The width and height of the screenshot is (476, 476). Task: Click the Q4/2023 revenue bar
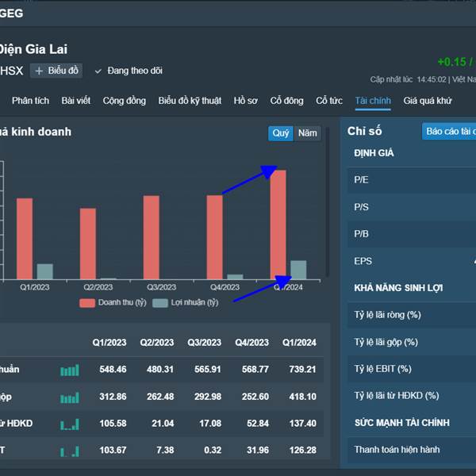coord(215,237)
